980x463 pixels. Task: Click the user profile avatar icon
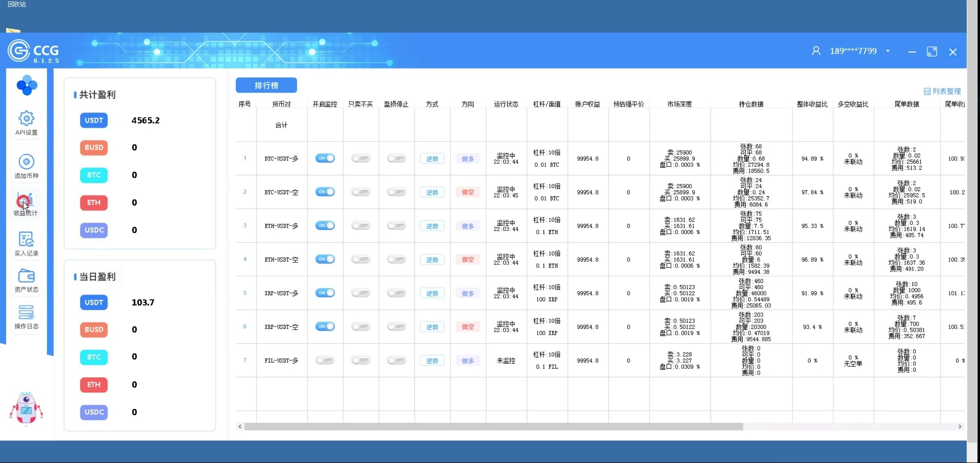click(x=816, y=51)
